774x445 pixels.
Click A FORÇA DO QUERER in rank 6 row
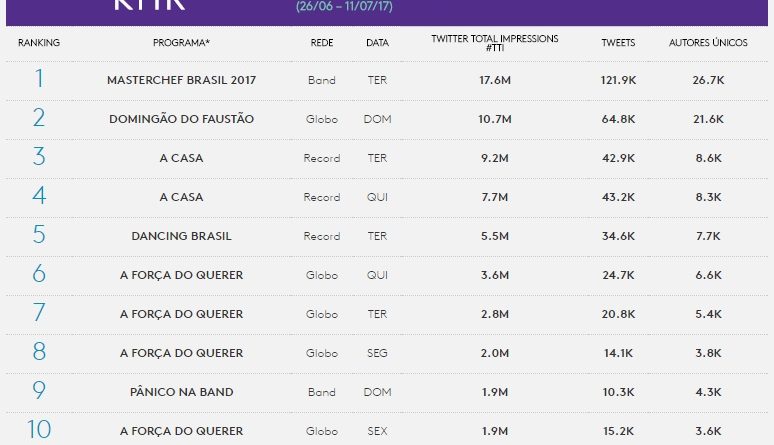[x=181, y=275]
